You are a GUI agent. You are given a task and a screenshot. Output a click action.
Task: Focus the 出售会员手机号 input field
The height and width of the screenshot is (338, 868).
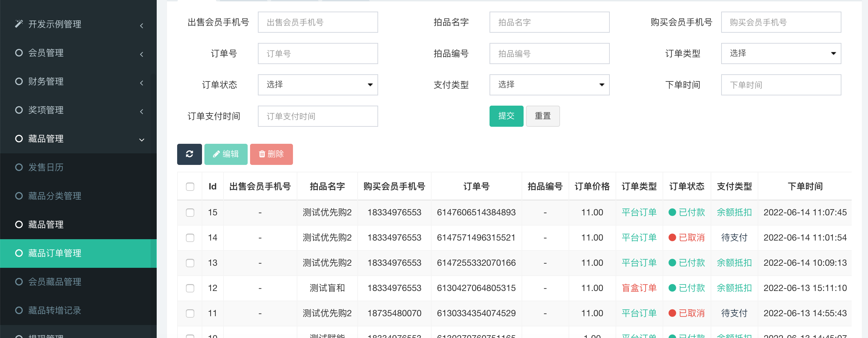pos(318,22)
